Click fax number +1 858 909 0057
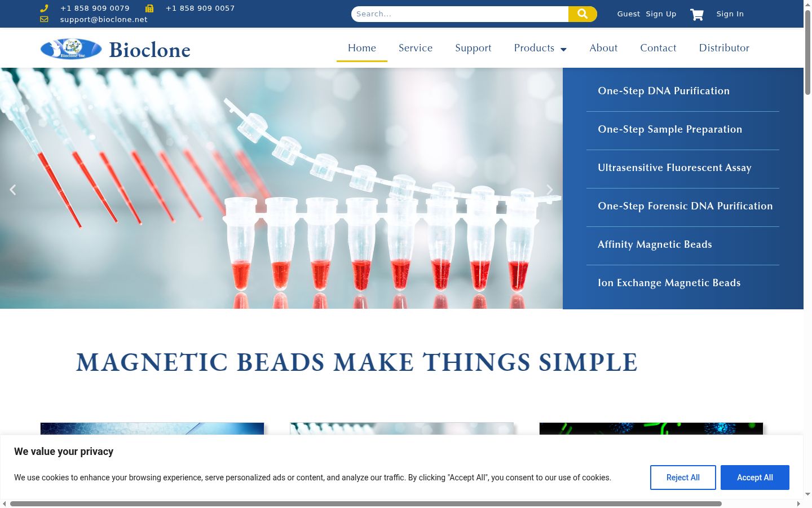The width and height of the screenshot is (812, 508). (x=200, y=8)
